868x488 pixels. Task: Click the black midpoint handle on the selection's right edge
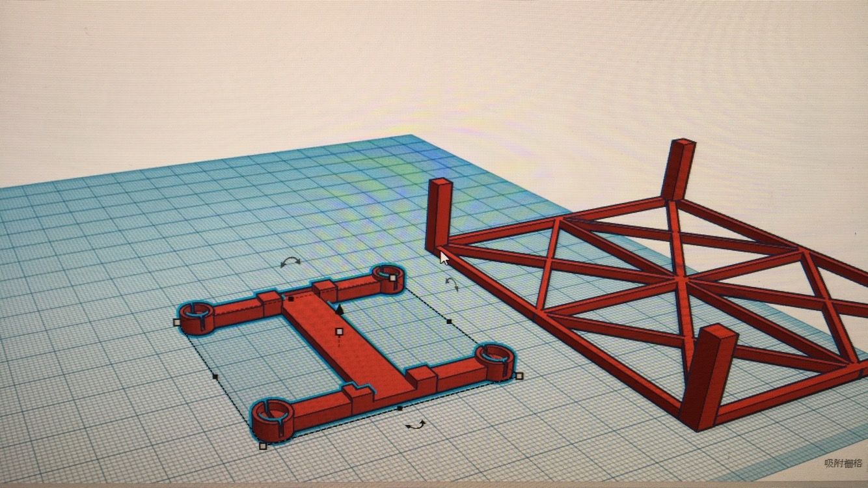pyautogui.click(x=449, y=321)
